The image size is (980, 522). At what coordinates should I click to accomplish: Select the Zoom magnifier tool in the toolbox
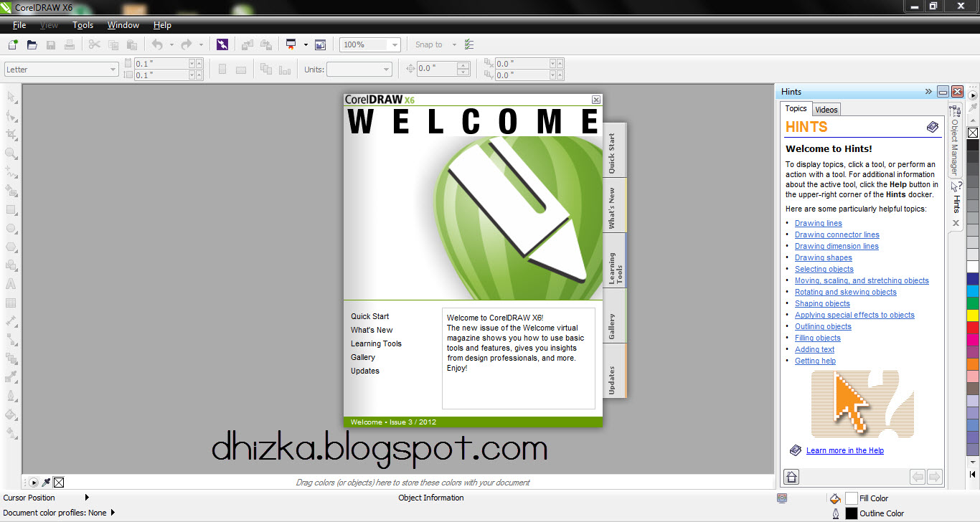tap(11, 153)
